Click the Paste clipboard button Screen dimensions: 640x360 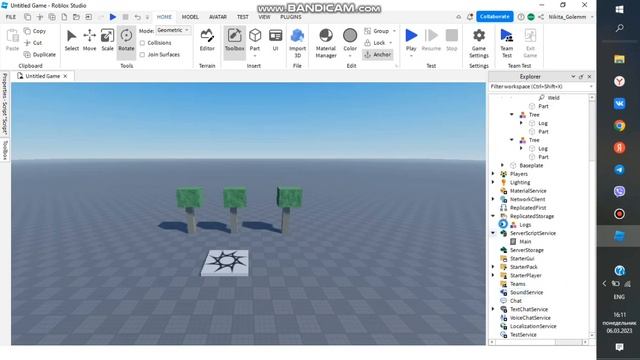pyautogui.click(x=12, y=40)
